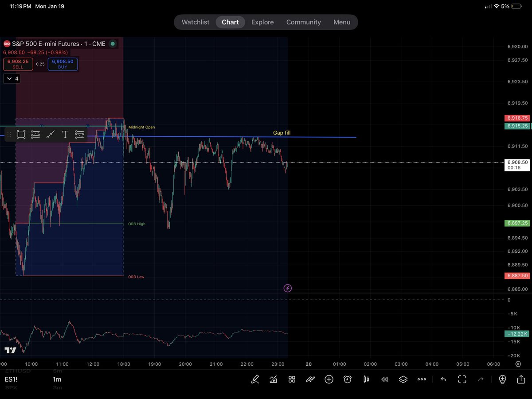Tap the 0.25 spread value

[x=40, y=64]
